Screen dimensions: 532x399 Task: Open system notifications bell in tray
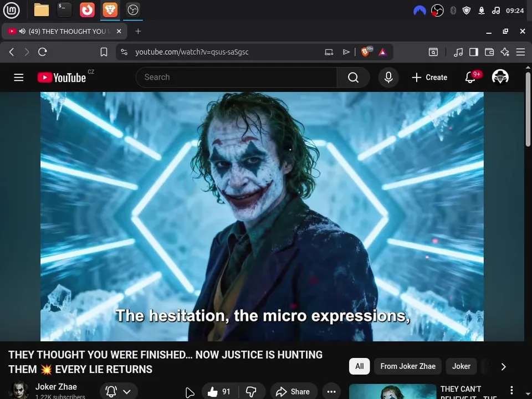(482, 11)
